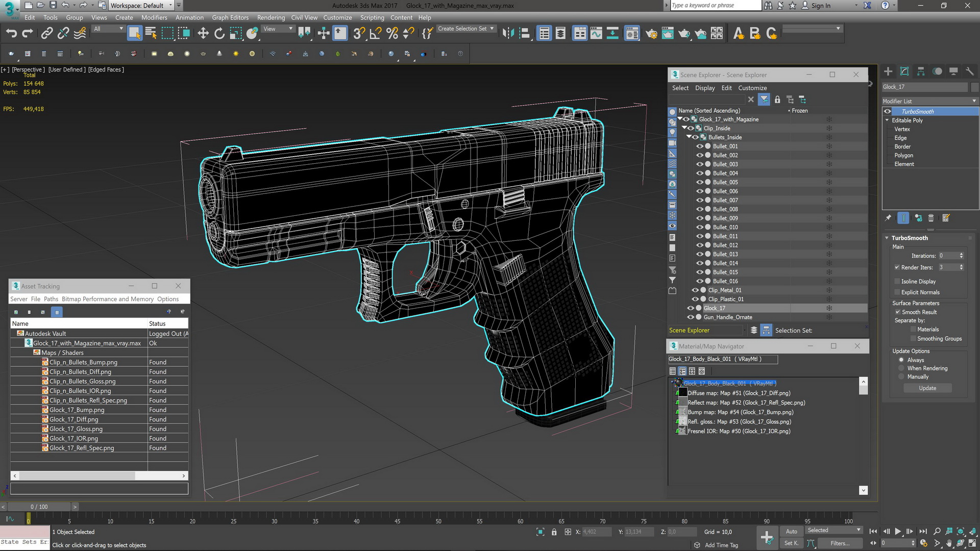Open the Schematic View icon
This screenshot has height=551, width=980.
click(x=612, y=34)
